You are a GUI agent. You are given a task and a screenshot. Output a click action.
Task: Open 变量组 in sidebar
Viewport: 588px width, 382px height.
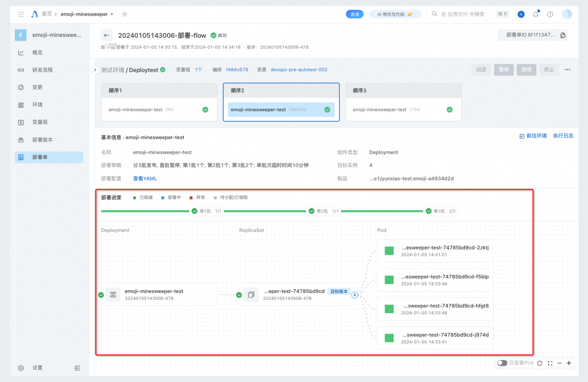pos(49,122)
